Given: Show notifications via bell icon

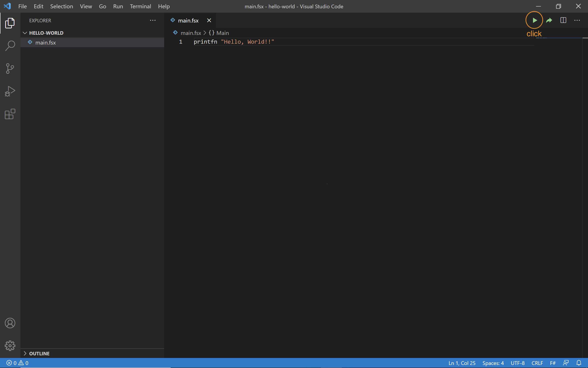Looking at the screenshot, I should tap(579, 363).
